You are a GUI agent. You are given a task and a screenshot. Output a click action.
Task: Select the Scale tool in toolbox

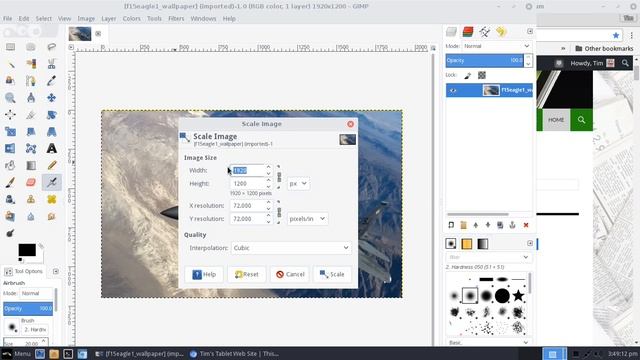point(10,131)
